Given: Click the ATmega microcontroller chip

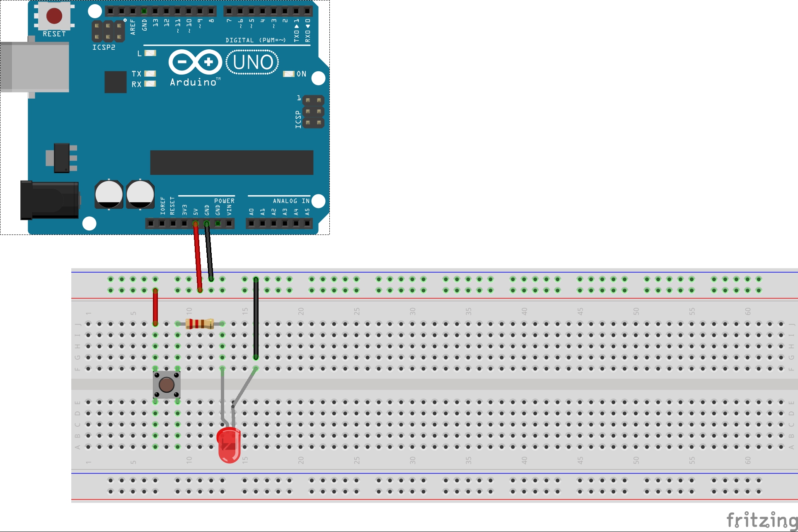Looking at the screenshot, I should [x=231, y=162].
